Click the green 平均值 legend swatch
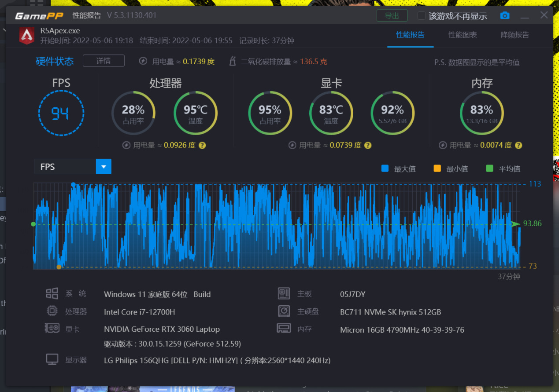 (489, 168)
